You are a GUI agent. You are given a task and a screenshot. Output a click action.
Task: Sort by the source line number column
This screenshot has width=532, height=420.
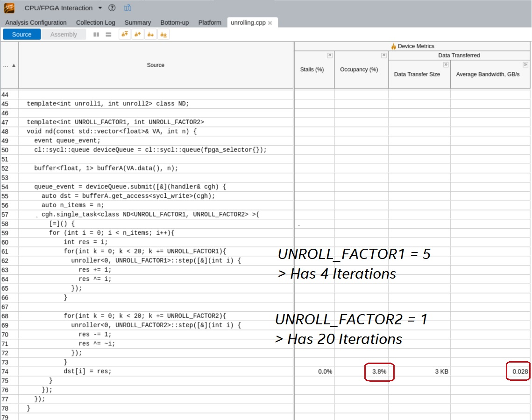click(x=9, y=65)
